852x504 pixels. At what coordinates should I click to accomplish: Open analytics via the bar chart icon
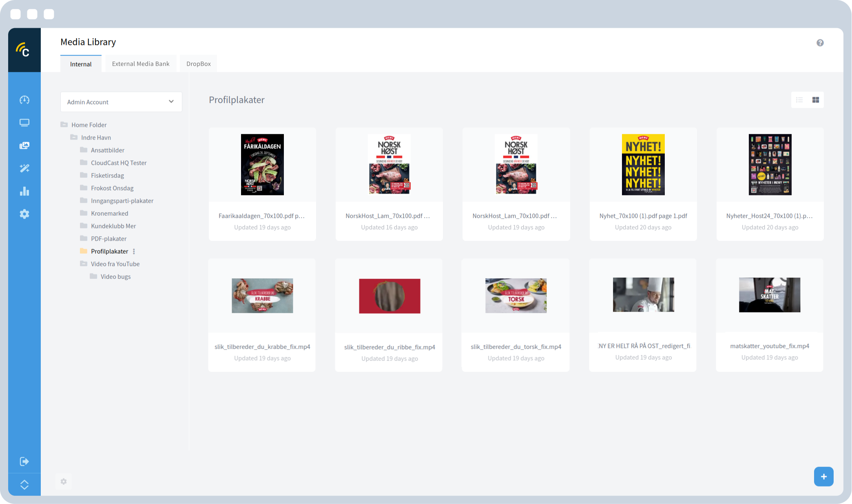24,191
